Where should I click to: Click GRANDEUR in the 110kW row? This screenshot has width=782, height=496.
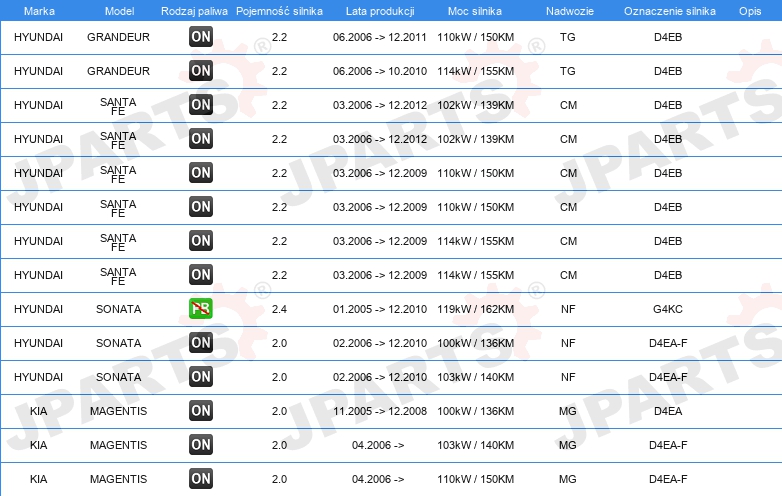[x=118, y=37]
